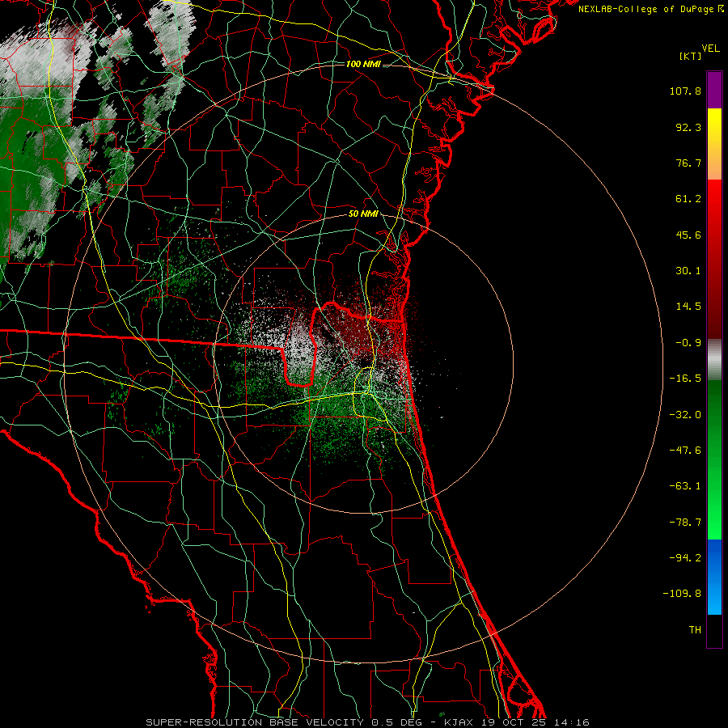
Task: Click the -32.0 legend value
Action: pos(685,415)
